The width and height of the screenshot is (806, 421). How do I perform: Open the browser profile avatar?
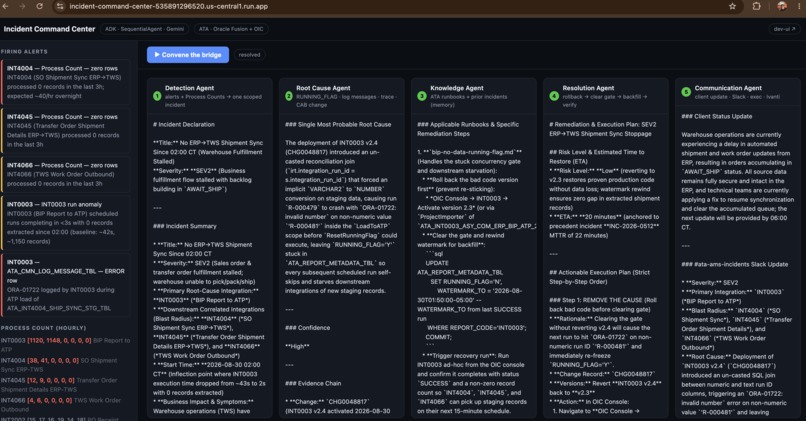tap(782, 6)
